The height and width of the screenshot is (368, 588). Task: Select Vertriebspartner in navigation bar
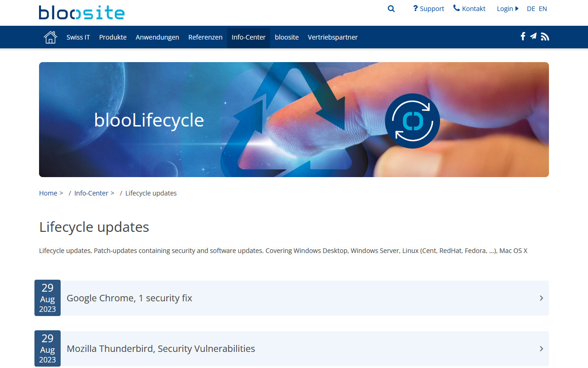pos(333,37)
